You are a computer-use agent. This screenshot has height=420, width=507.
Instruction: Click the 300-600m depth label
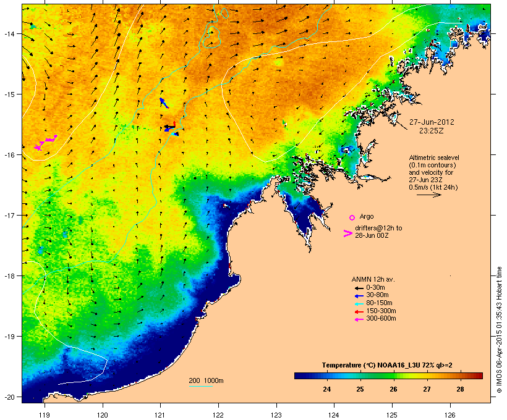click(381, 319)
